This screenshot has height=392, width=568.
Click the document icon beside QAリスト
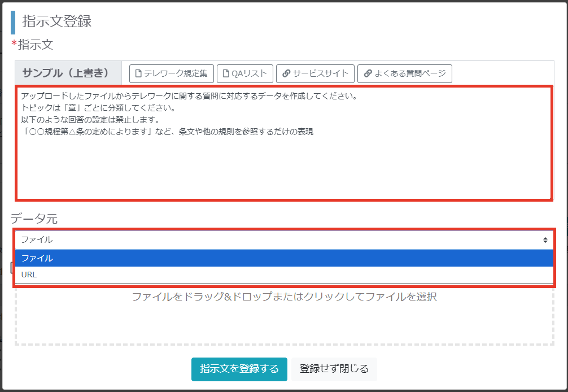point(225,73)
